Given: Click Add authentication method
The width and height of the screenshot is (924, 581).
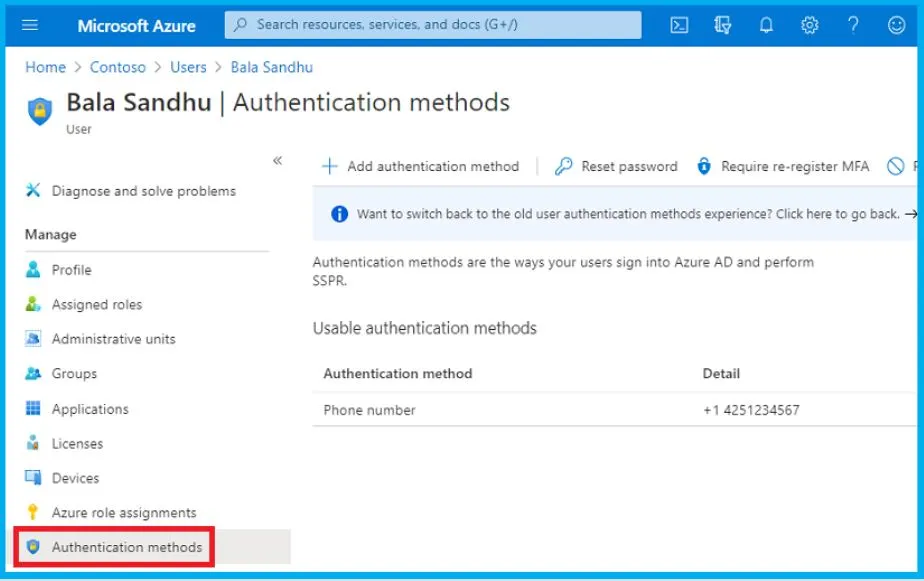Looking at the screenshot, I should click(x=421, y=166).
